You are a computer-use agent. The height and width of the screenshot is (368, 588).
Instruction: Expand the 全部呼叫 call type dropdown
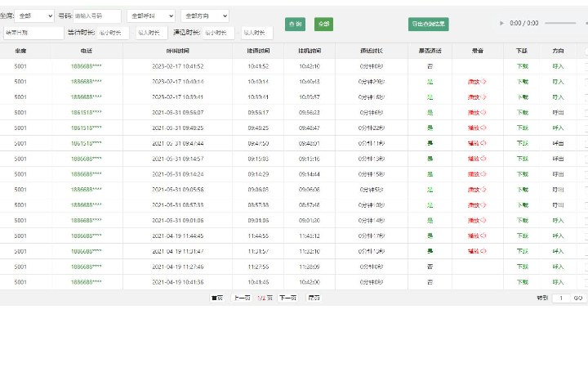pyautogui.click(x=151, y=16)
